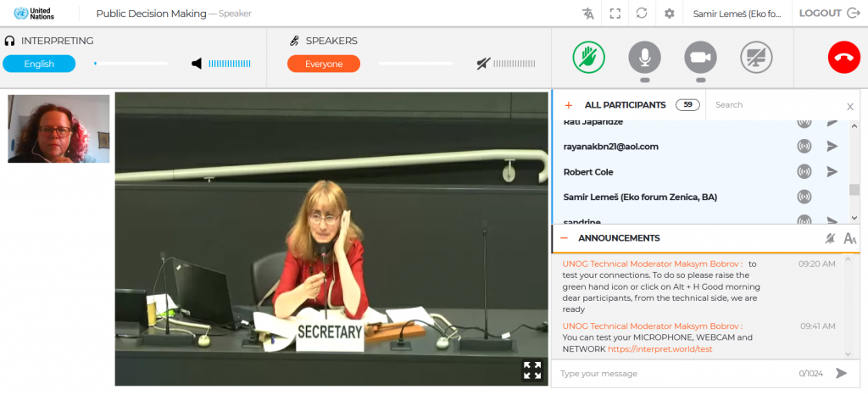Open the English interpreting language dropdown
Image resolution: width=868 pixels, height=395 pixels.
(39, 64)
